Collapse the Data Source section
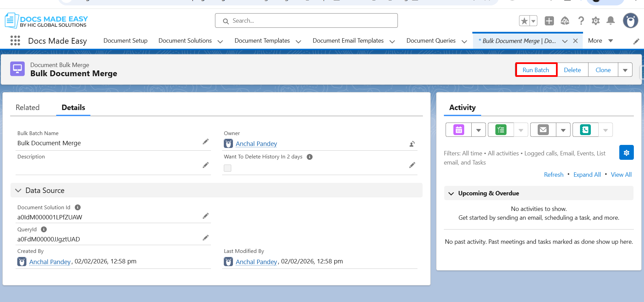 (18, 191)
